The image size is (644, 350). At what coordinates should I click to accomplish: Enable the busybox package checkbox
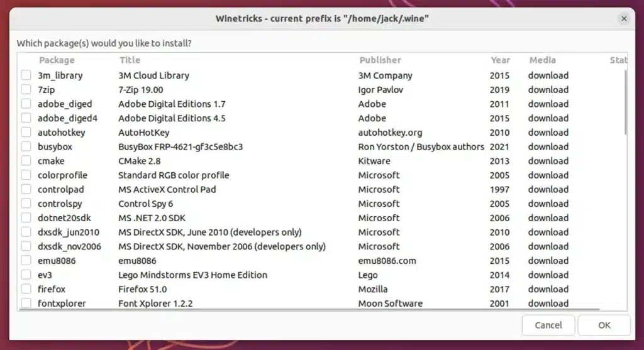[x=26, y=146]
